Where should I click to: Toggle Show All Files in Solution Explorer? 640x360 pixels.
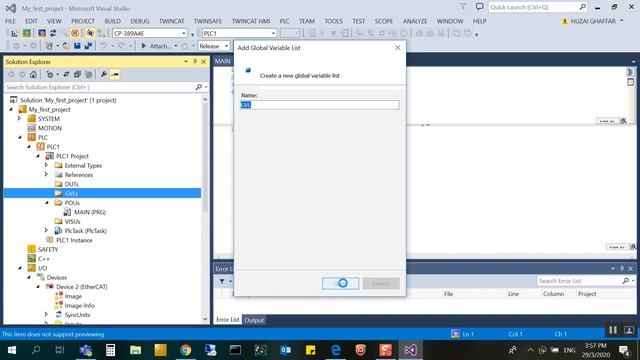click(x=89, y=74)
